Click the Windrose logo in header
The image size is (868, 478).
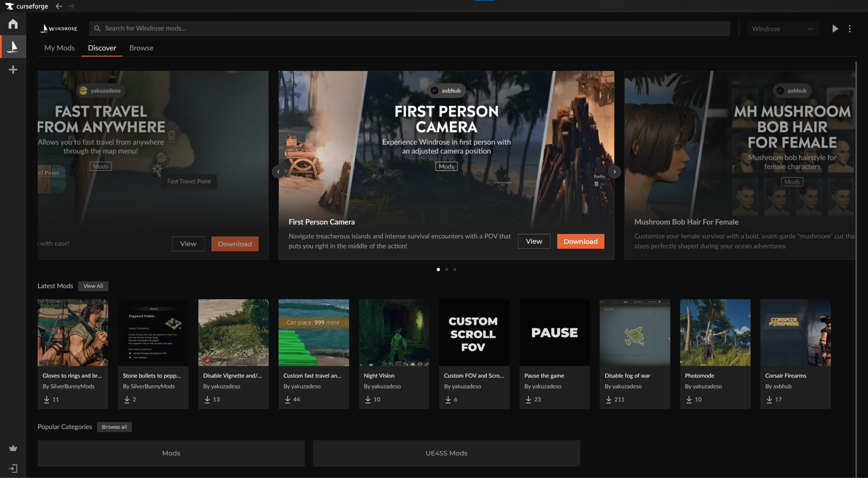pos(59,28)
